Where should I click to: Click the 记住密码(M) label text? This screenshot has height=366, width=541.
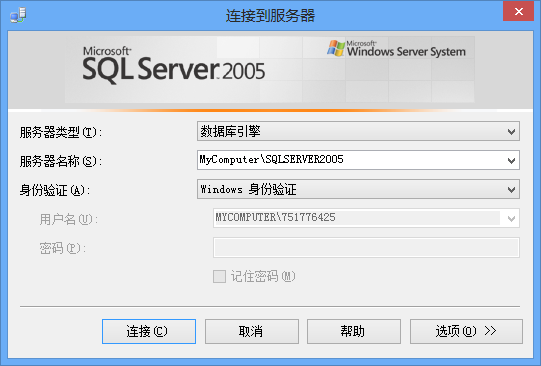[x=263, y=276]
